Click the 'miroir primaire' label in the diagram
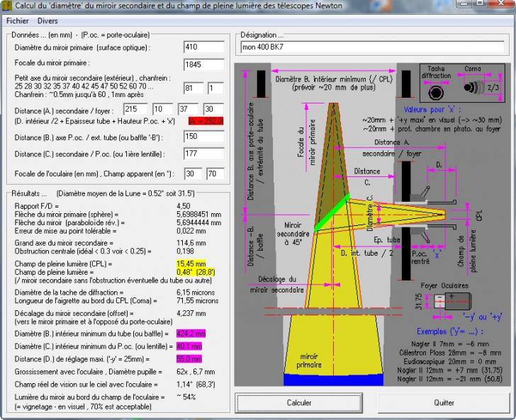516x420 pixels. tap(309, 361)
